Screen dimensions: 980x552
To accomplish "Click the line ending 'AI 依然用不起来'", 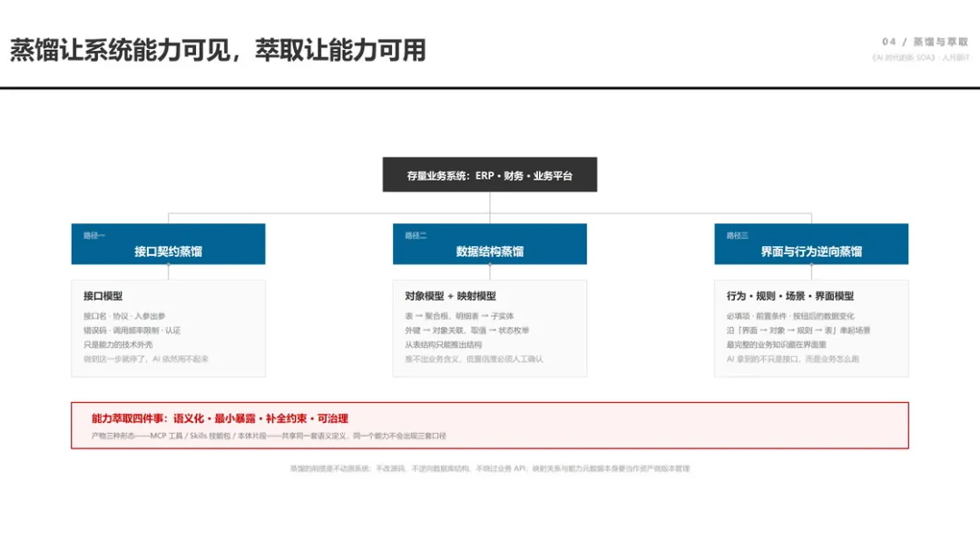I will [x=145, y=359].
